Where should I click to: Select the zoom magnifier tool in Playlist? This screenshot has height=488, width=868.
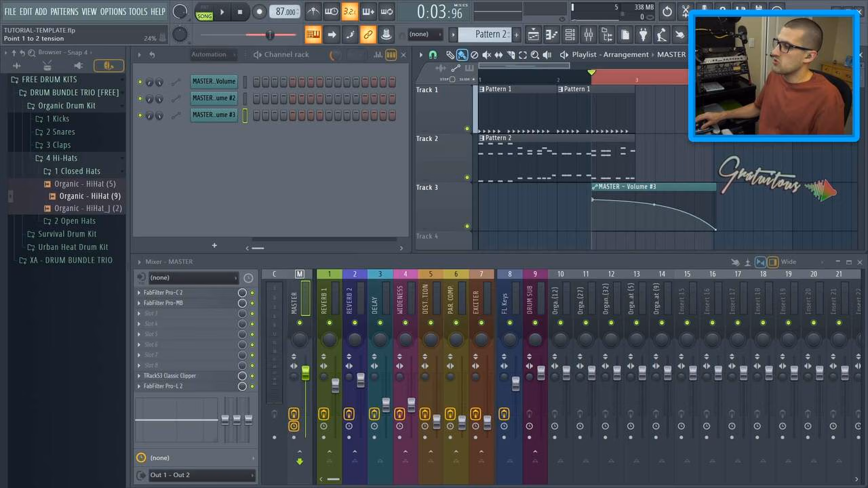[x=535, y=55]
